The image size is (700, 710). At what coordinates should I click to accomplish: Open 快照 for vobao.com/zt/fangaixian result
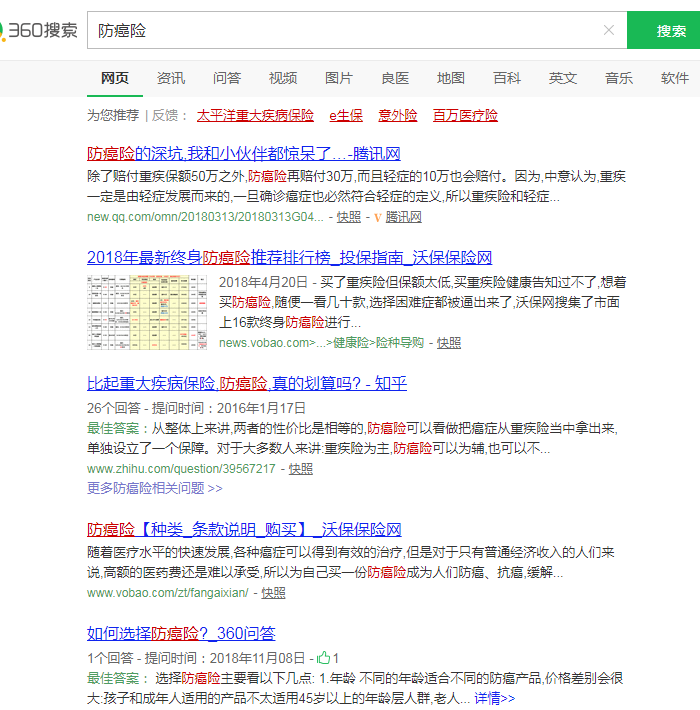coord(273,593)
